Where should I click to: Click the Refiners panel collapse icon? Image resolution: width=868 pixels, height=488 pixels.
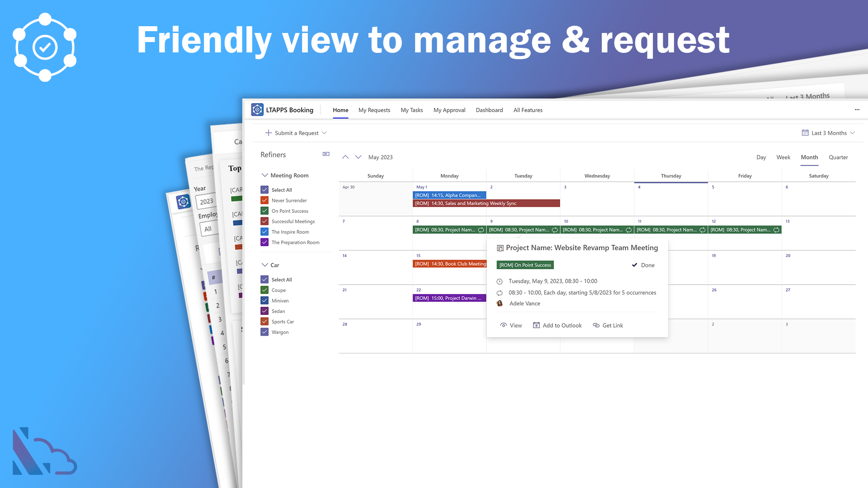pos(326,155)
